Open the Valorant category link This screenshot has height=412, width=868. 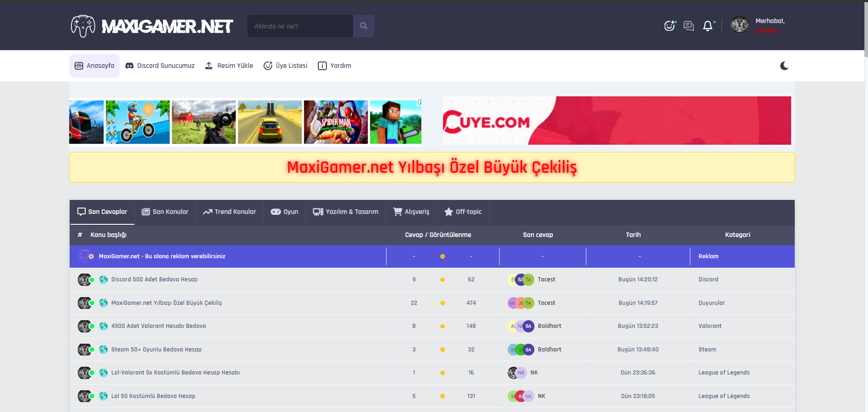click(x=710, y=326)
